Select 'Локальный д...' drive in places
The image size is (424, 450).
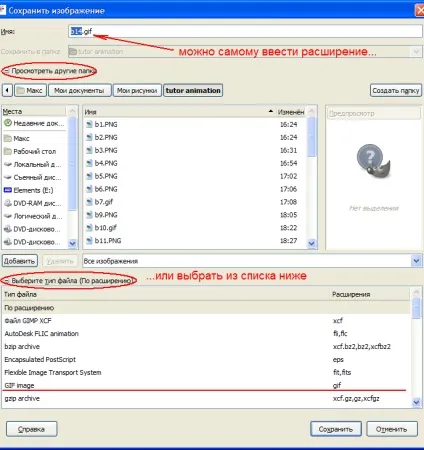coord(35,164)
